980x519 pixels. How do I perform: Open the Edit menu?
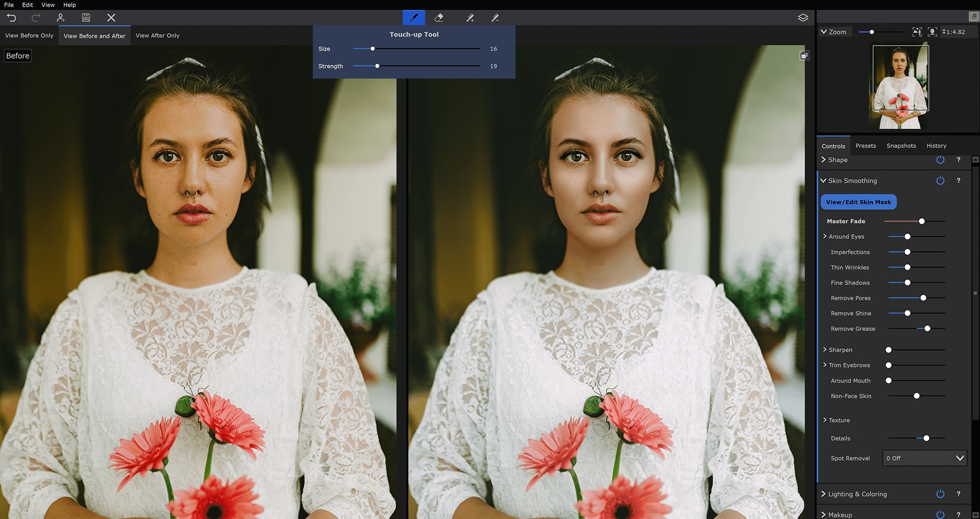click(x=28, y=5)
